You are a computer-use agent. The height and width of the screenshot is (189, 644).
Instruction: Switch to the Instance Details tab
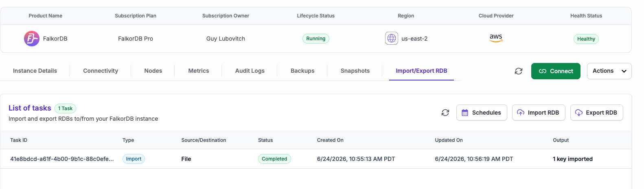point(35,71)
